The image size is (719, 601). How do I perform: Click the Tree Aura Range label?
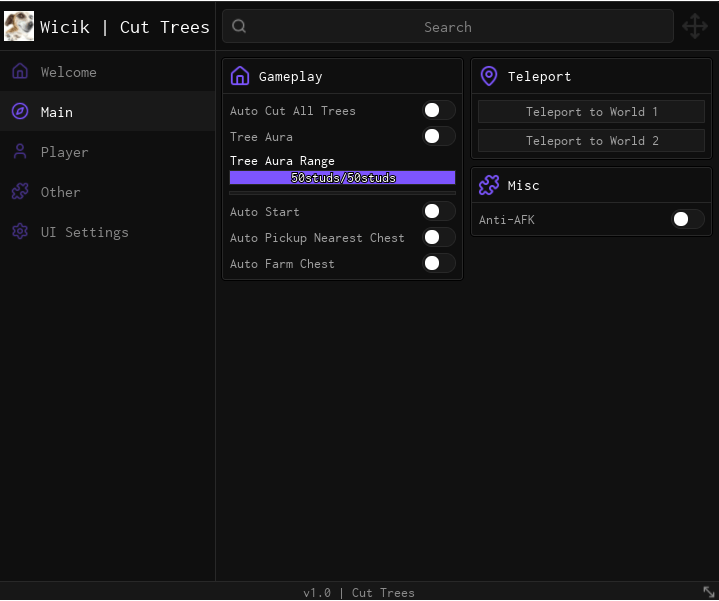click(x=282, y=161)
